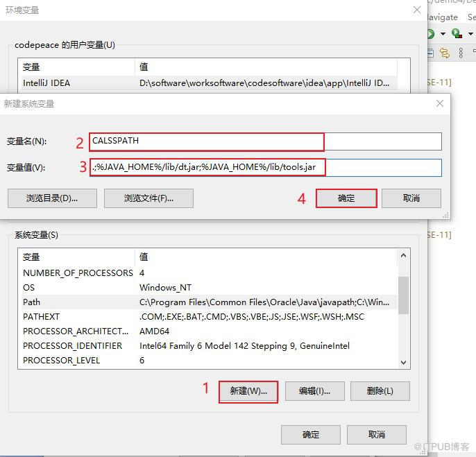Select the Path row in system variables
The width and height of the screenshot is (476, 457).
(208, 302)
